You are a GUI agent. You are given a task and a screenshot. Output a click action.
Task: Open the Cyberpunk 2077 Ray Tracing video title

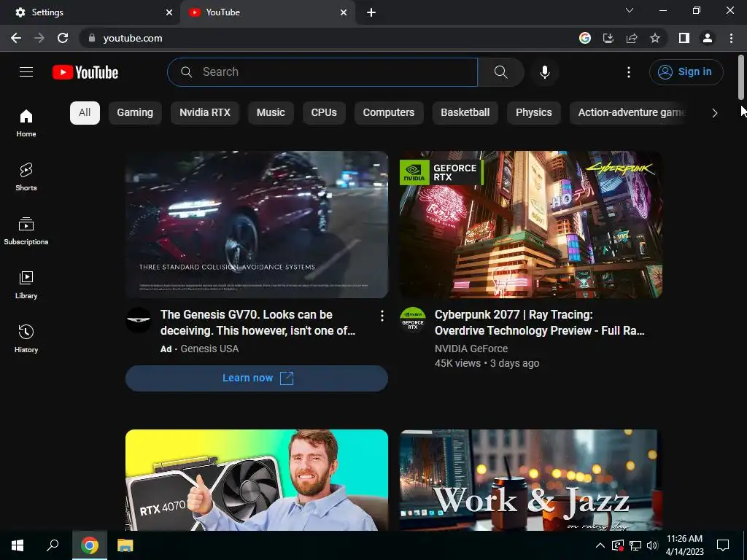539,322
